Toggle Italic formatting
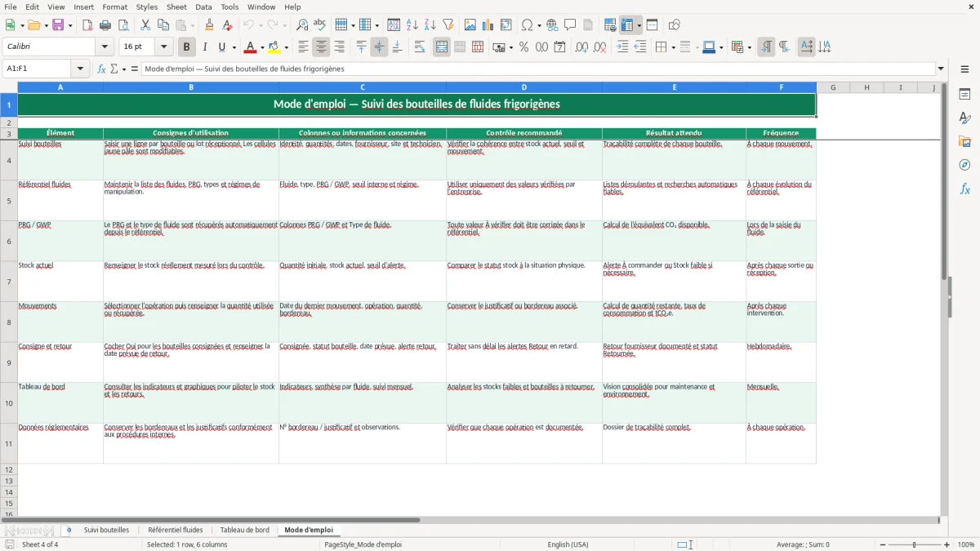The image size is (980, 551). (204, 47)
